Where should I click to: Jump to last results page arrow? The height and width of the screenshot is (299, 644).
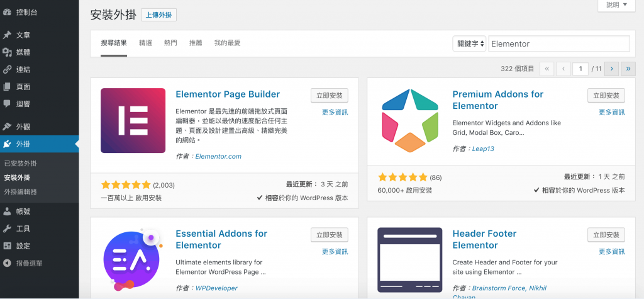(628, 69)
